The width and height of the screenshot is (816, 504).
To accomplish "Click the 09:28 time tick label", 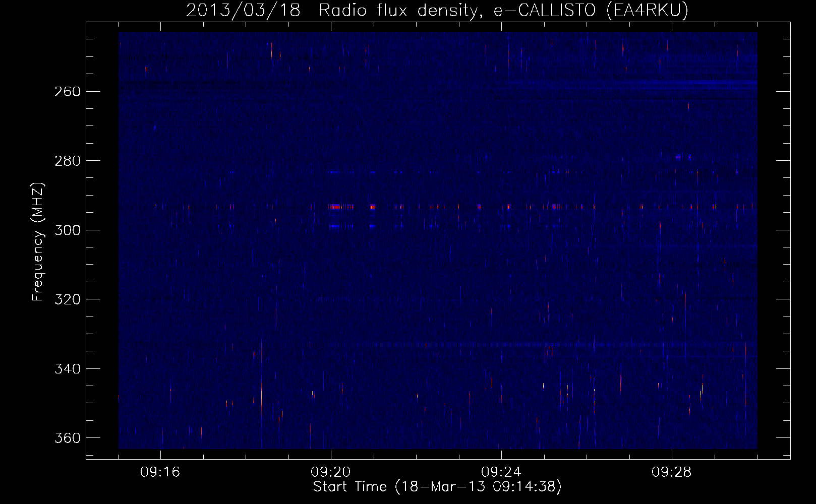I will [x=672, y=472].
